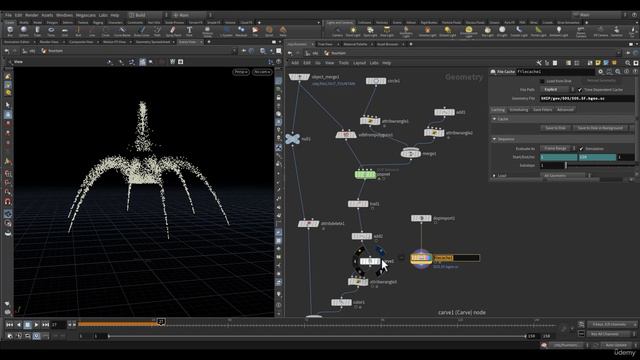Toggle Time Dependent Cache checkbox

(x=580, y=89)
